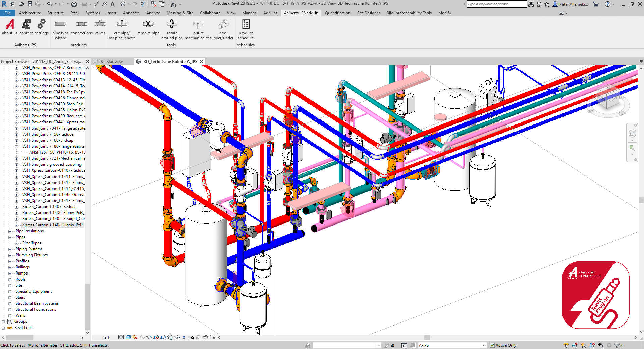Open the pipe type wizard
Image resolution: width=644 pixels, height=349 pixels.
(60, 29)
